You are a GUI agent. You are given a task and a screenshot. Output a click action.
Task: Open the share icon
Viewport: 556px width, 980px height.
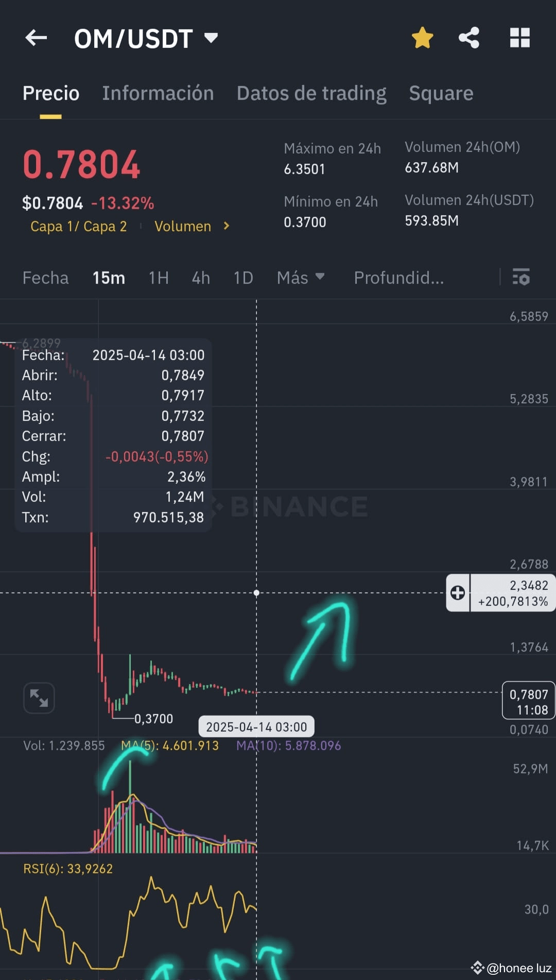(x=468, y=38)
